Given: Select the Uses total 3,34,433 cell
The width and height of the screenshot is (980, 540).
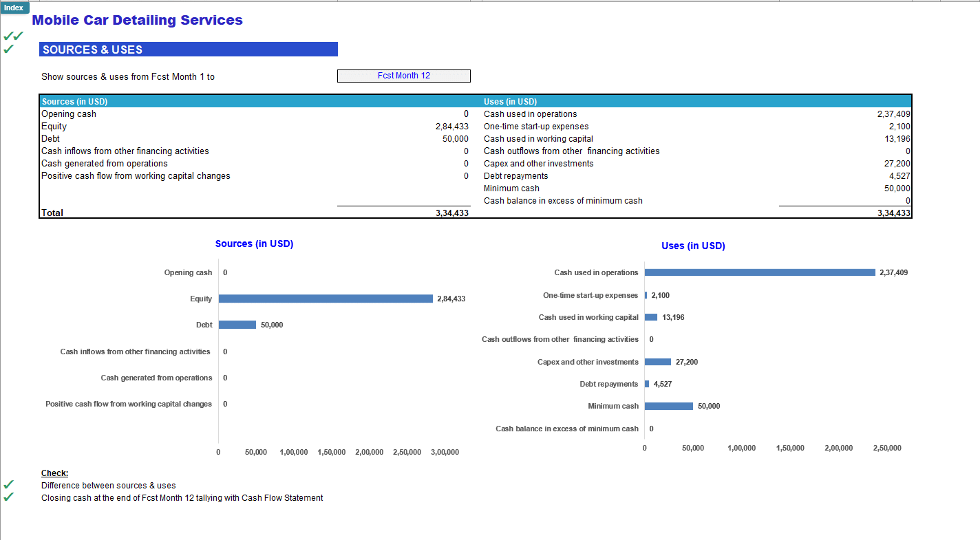Looking at the screenshot, I should (893, 213).
